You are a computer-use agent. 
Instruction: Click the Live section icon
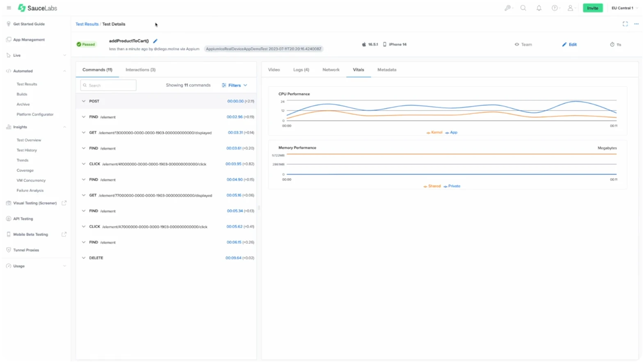[x=9, y=55]
